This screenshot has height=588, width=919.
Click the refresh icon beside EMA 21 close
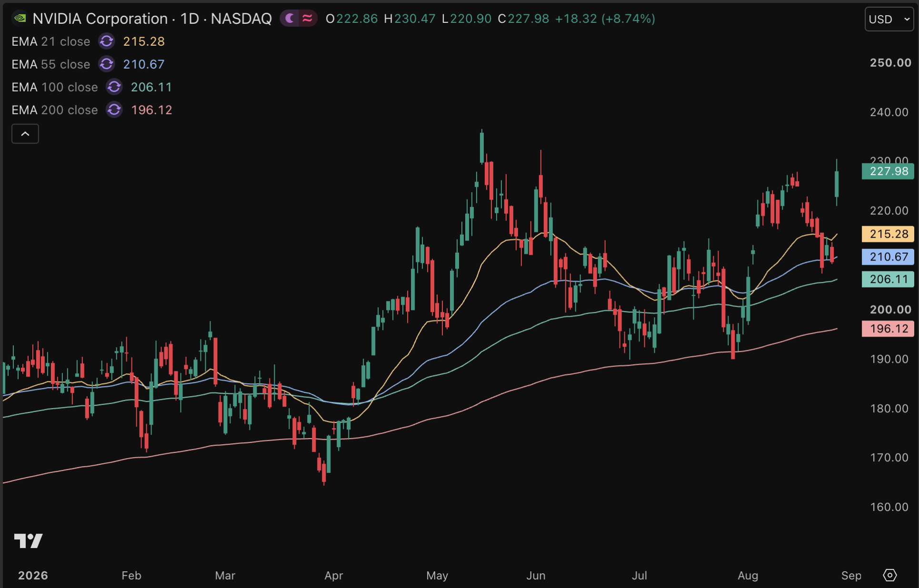(x=107, y=41)
